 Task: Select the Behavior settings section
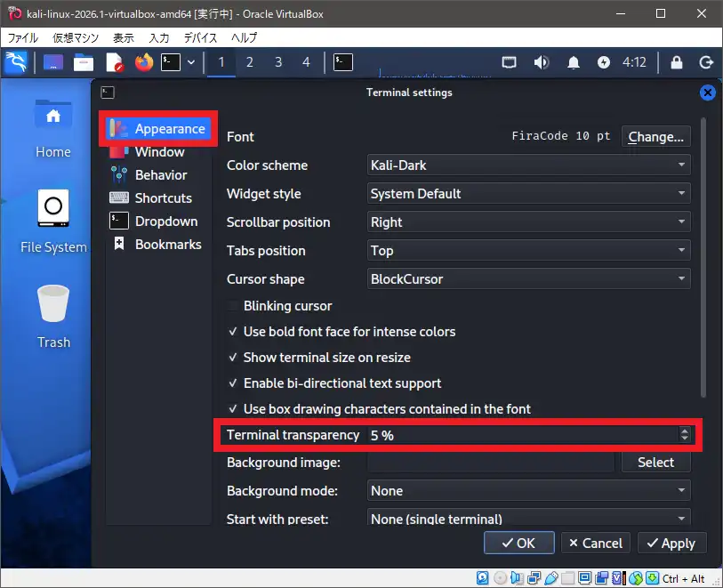point(160,175)
